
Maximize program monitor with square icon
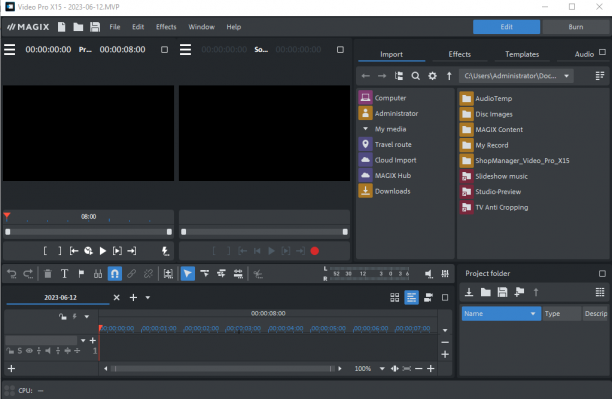pos(164,50)
